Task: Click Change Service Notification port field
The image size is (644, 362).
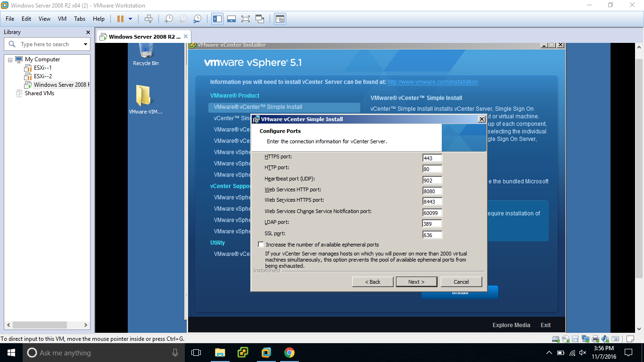Action: (x=432, y=213)
